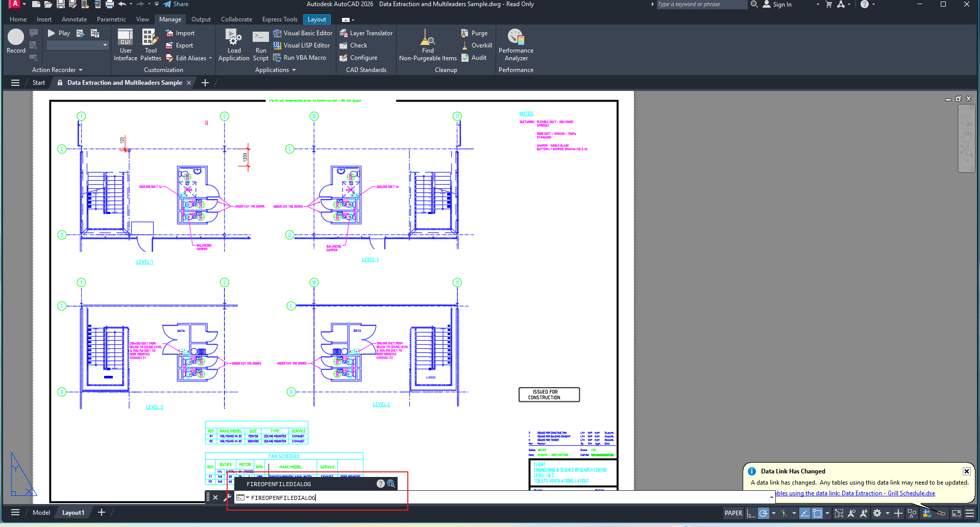Open CAD Standards Configure
980x527 pixels.
(358, 58)
